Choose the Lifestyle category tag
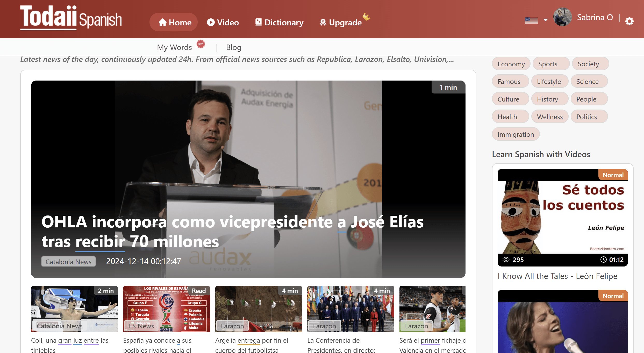The height and width of the screenshot is (353, 644). 550,81
